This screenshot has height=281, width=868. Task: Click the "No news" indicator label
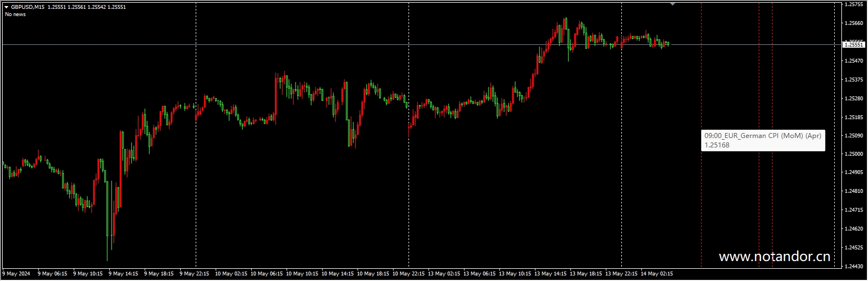15,14
